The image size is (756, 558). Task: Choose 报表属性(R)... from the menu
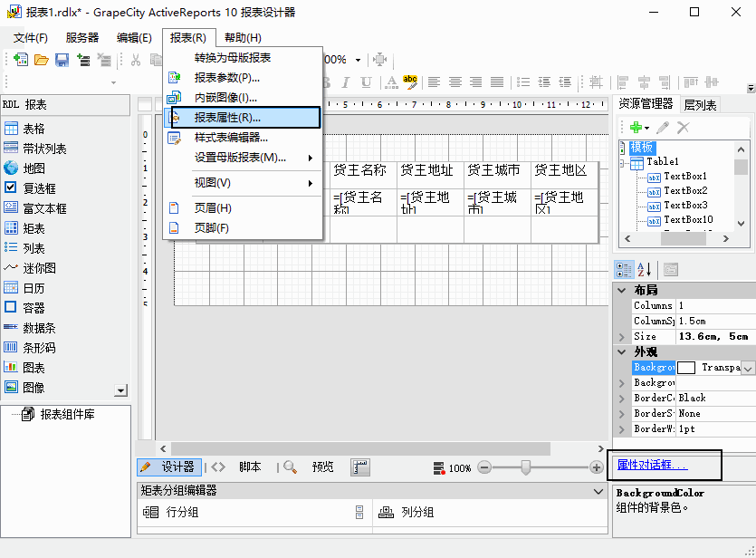tap(227, 118)
